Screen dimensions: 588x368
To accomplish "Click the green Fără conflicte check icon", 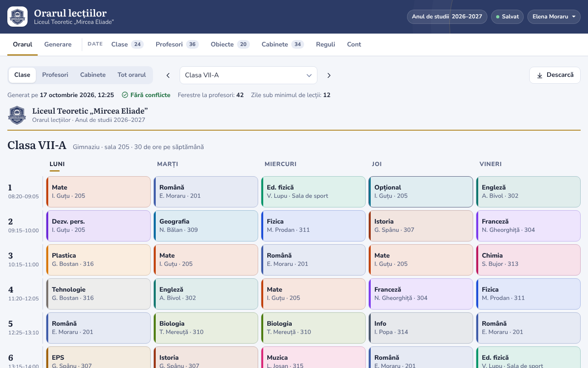I will [x=125, y=95].
